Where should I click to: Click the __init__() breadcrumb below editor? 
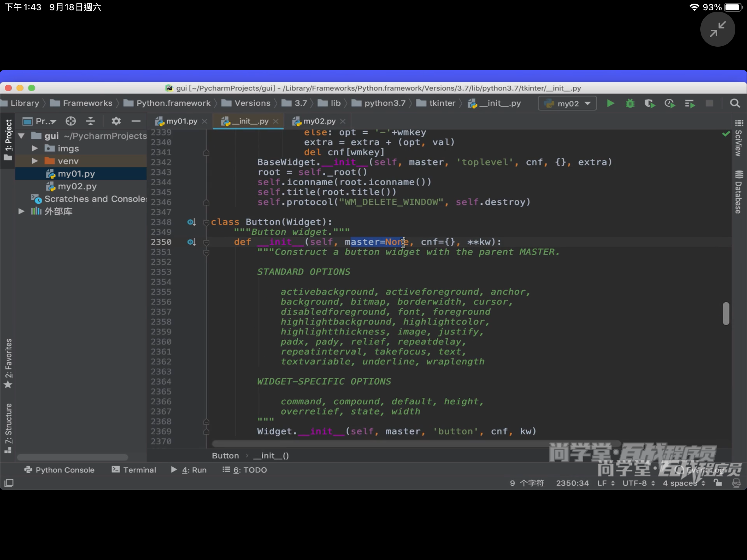[271, 456]
